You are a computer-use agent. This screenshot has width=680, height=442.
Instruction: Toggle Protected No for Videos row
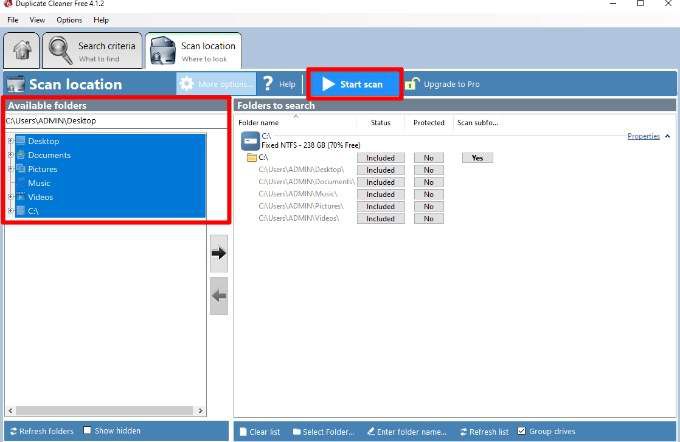[428, 219]
